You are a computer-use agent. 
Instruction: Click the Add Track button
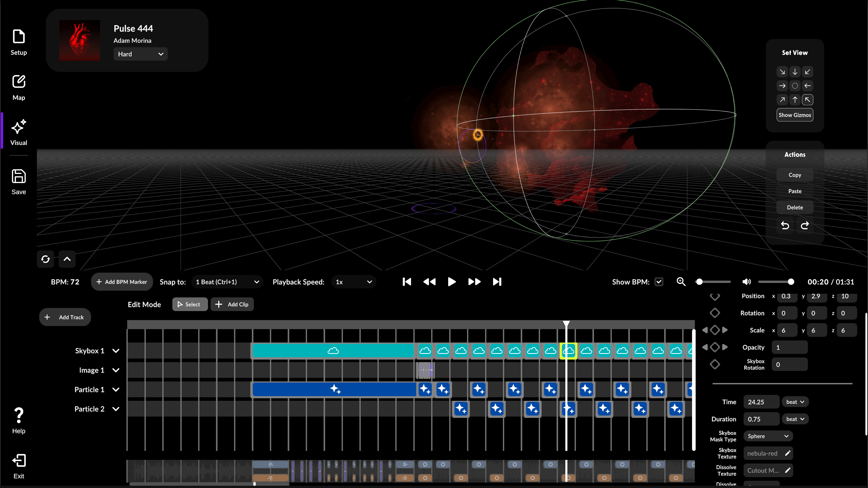tap(65, 317)
